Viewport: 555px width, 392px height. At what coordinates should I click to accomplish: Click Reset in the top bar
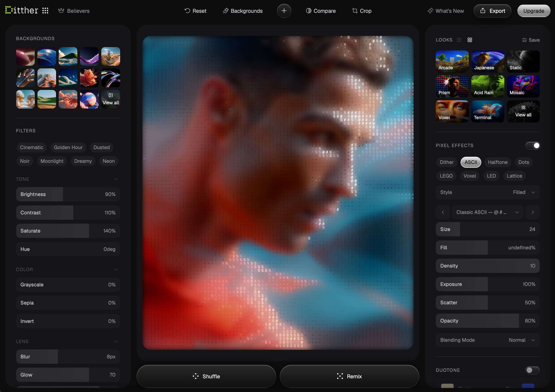[x=195, y=11]
